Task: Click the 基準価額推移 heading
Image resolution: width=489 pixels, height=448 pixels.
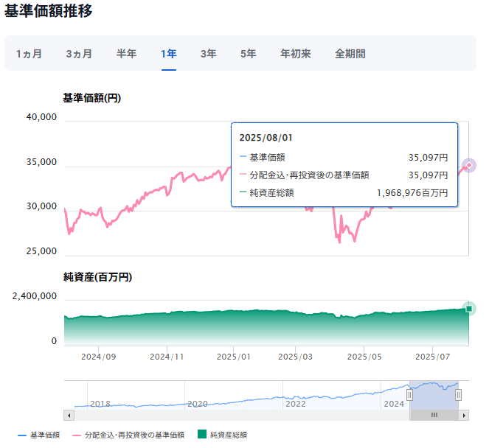Action: [x=49, y=11]
